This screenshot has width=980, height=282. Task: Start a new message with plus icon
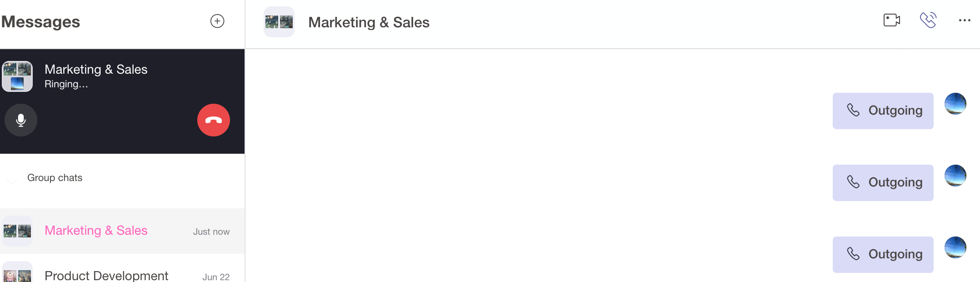coord(217,21)
